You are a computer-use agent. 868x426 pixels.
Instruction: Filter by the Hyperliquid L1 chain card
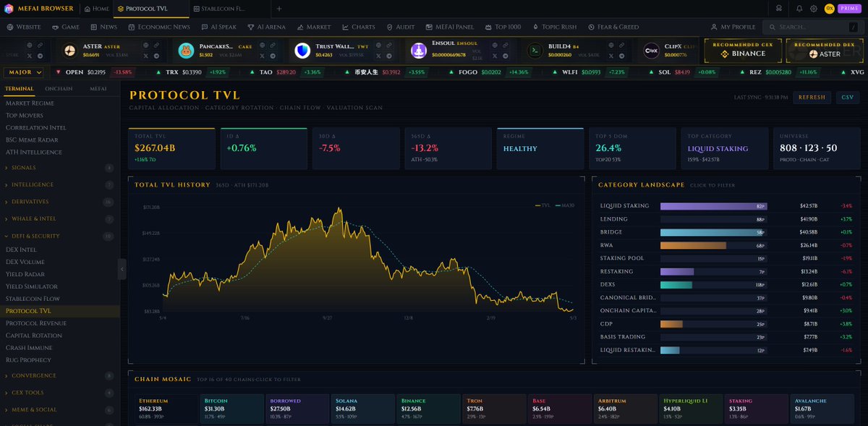pos(692,409)
